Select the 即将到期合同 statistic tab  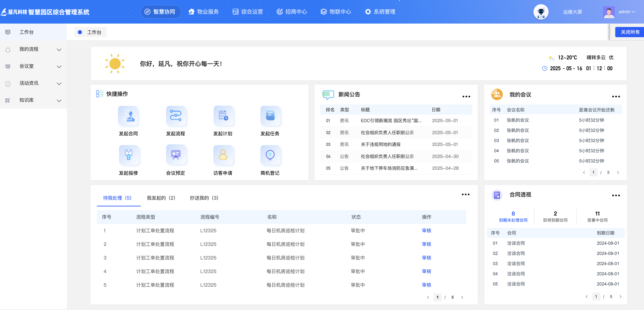(555, 216)
